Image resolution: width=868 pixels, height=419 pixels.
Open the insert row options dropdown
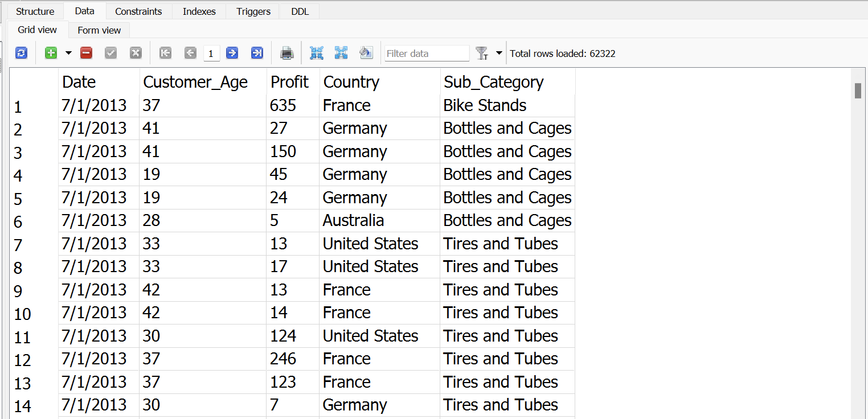coord(68,52)
